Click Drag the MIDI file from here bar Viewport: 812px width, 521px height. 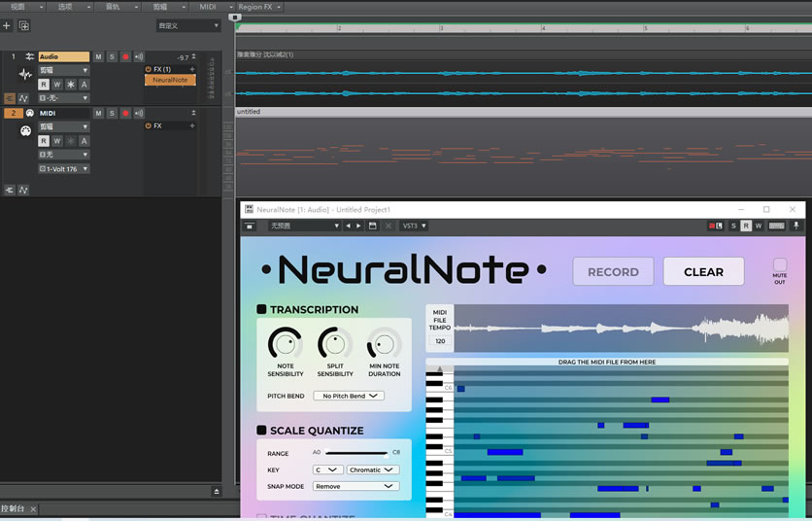coord(607,362)
